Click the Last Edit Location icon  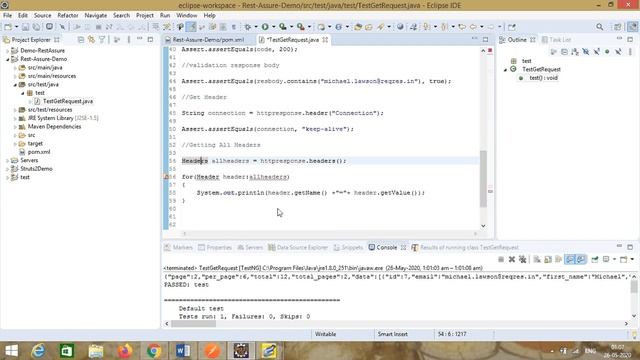462,27
